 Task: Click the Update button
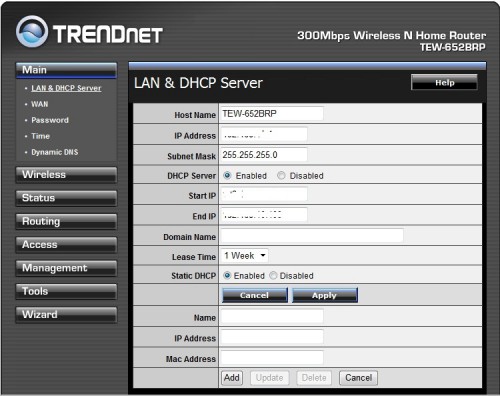pos(269,378)
